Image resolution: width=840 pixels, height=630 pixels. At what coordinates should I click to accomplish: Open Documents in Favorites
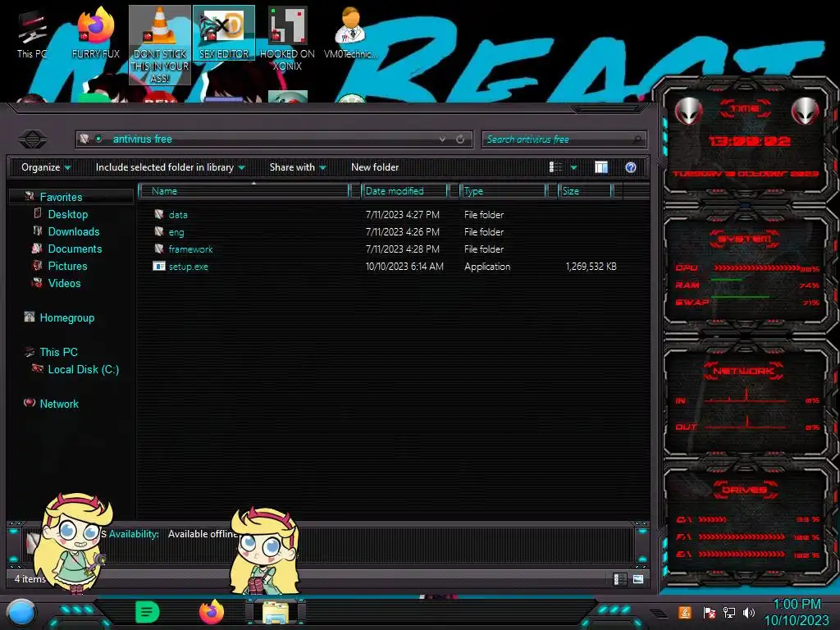75,249
